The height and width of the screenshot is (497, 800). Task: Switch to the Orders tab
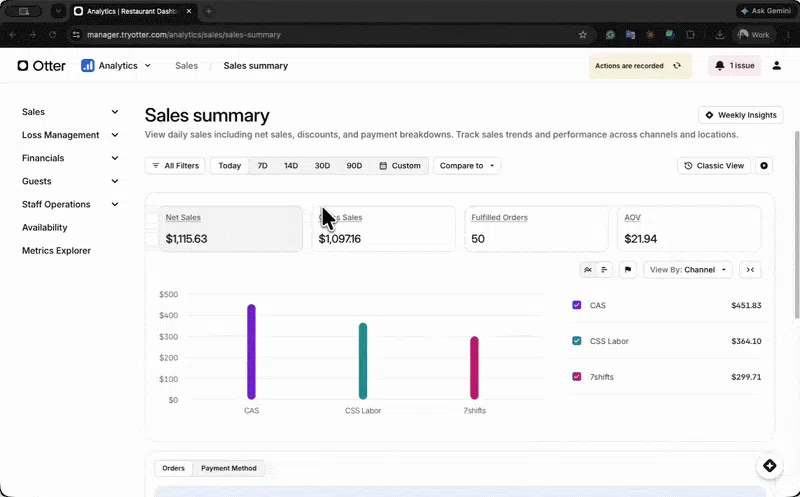(173, 468)
